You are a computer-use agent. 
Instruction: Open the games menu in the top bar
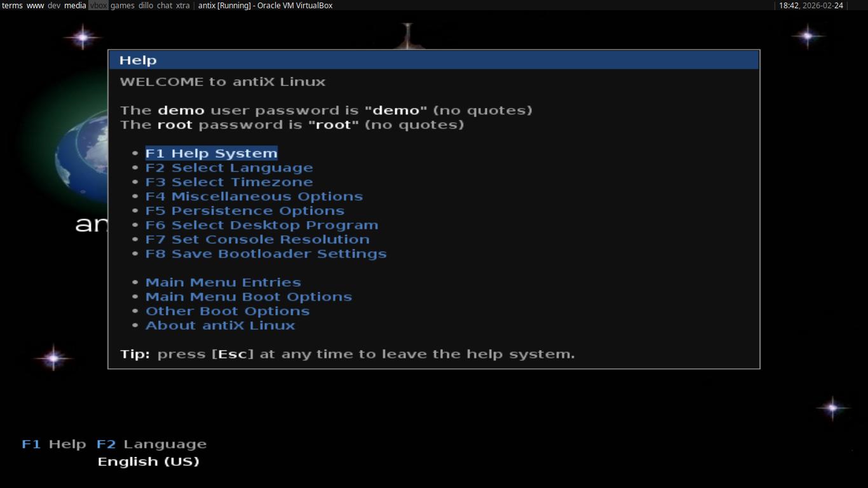[x=123, y=5]
